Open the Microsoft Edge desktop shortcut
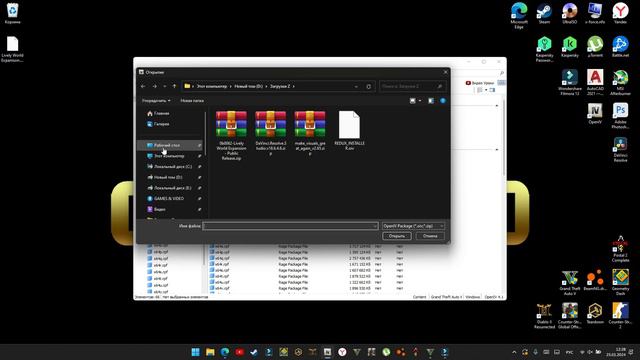640x360 pixels. pyautogui.click(x=519, y=16)
